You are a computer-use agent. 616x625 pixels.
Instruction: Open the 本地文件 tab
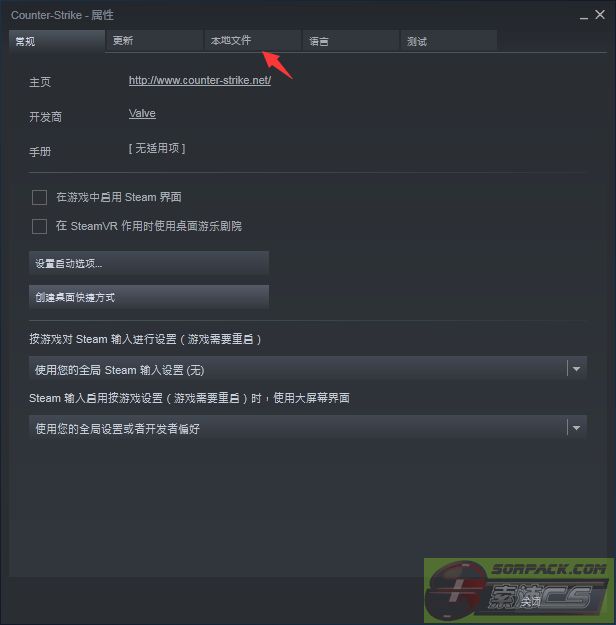(x=252, y=41)
